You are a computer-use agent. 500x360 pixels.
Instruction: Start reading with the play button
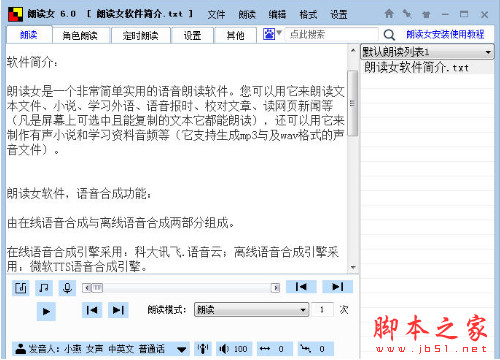click(46, 311)
